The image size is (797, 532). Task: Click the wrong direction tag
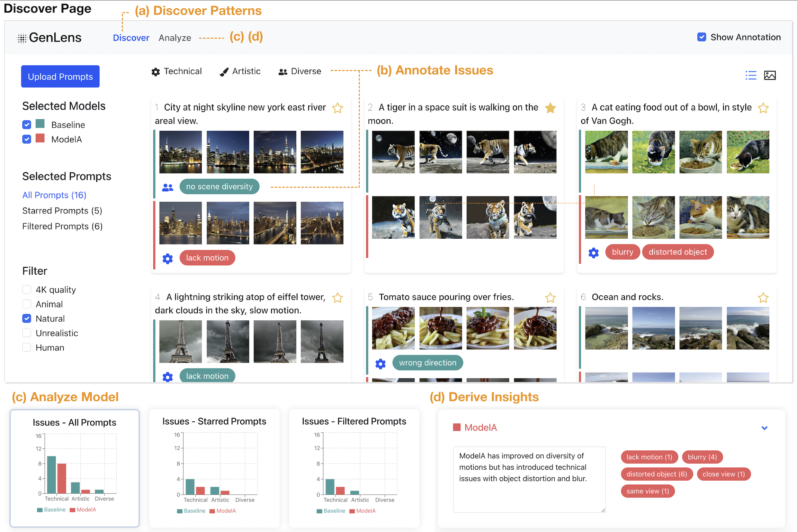click(x=428, y=363)
